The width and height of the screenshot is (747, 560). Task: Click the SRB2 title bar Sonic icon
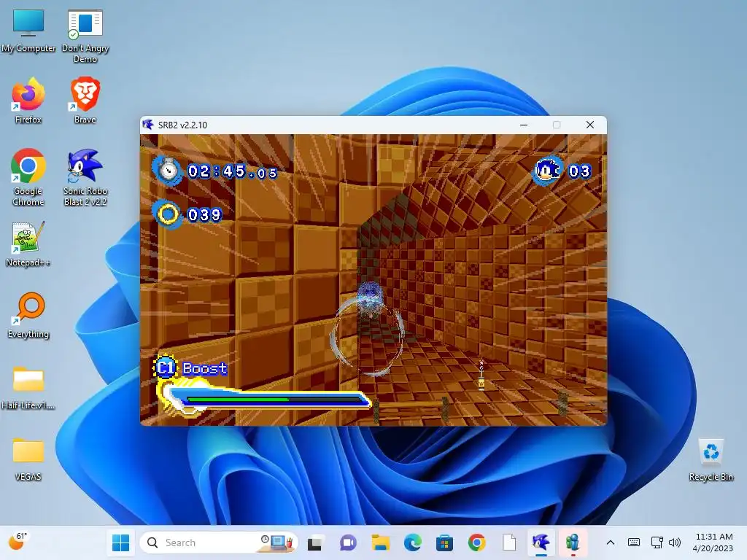tap(148, 125)
